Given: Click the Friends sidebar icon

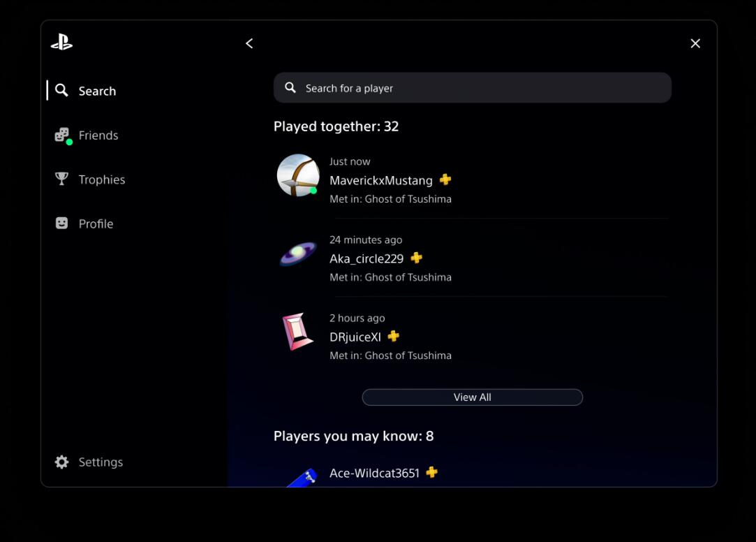Looking at the screenshot, I should 62,135.
